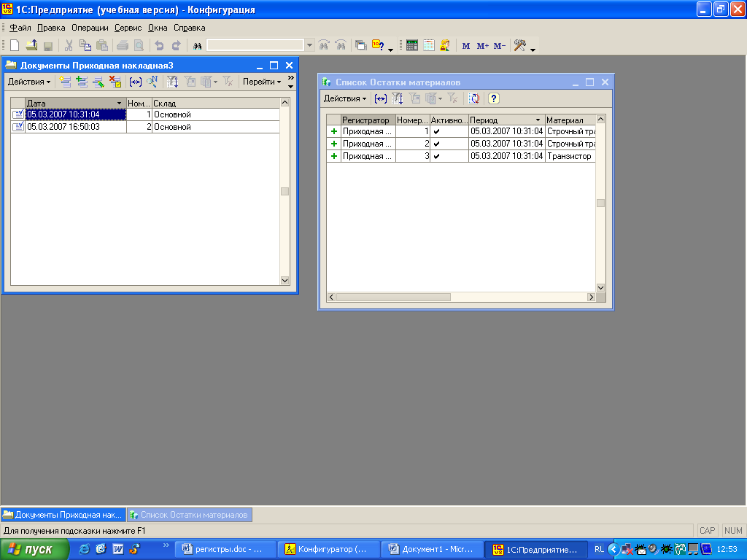Click date interval icon in Документы window toolbar
The image size is (747, 560).
click(x=135, y=82)
